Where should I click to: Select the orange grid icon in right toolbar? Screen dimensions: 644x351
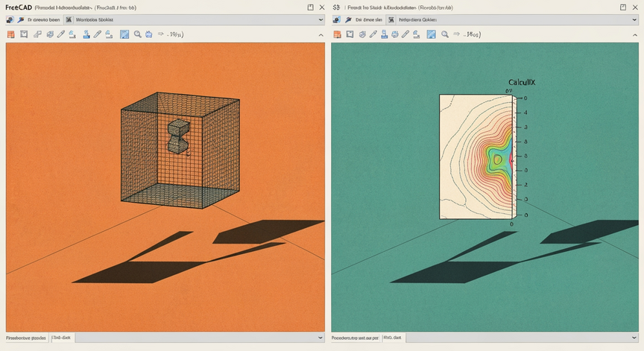point(337,34)
